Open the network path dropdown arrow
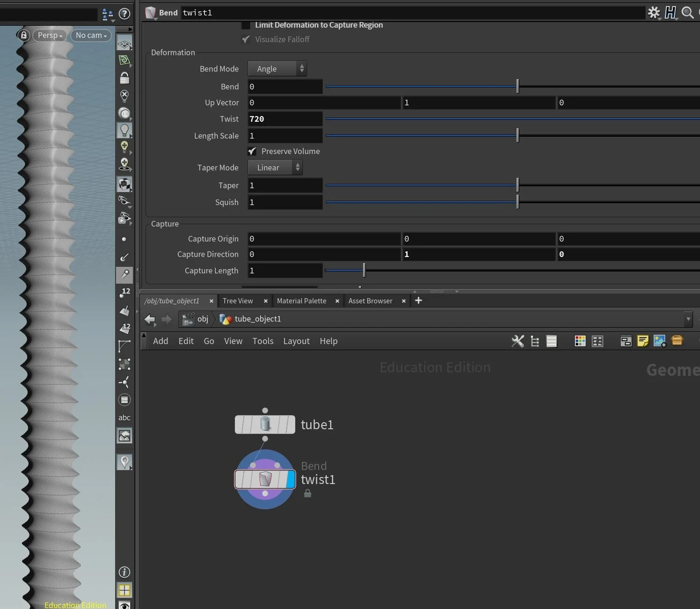700x609 pixels. pos(688,319)
